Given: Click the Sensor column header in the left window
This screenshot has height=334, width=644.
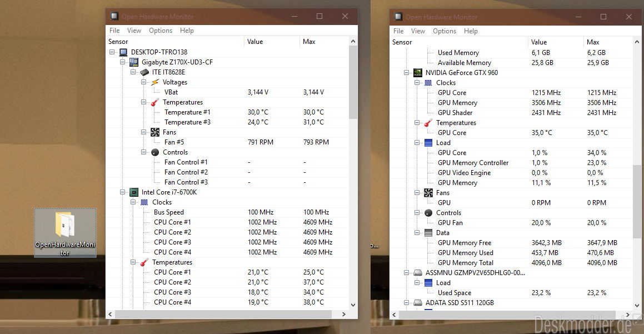Looking at the screenshot, I should [176, 42].
